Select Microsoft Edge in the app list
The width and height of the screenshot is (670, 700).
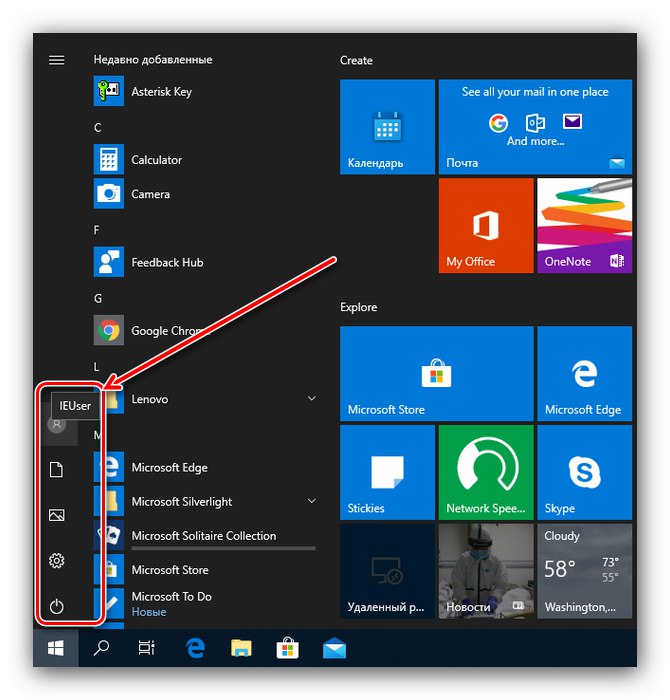205,467
